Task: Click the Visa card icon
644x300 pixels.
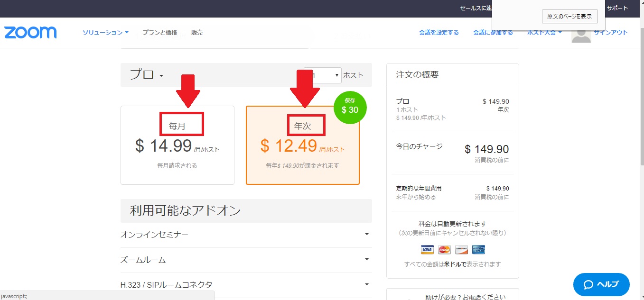Action: [427, 249]
